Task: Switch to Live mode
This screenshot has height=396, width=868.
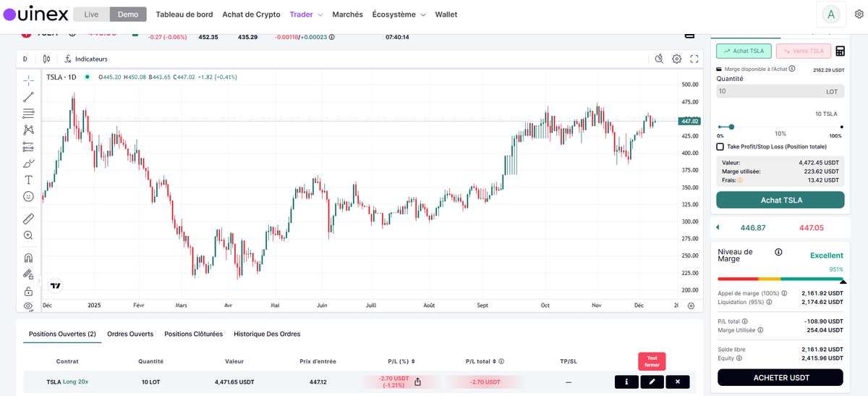Action: pos(91,14)
